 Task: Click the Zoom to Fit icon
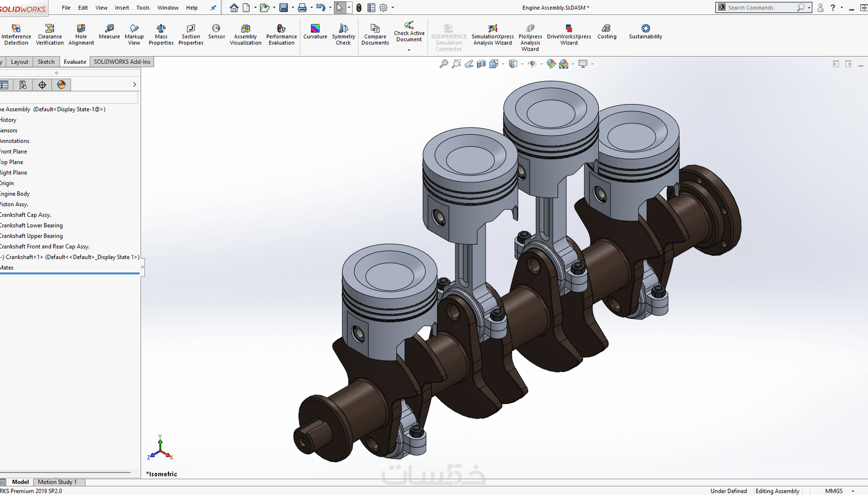(444, 64)
